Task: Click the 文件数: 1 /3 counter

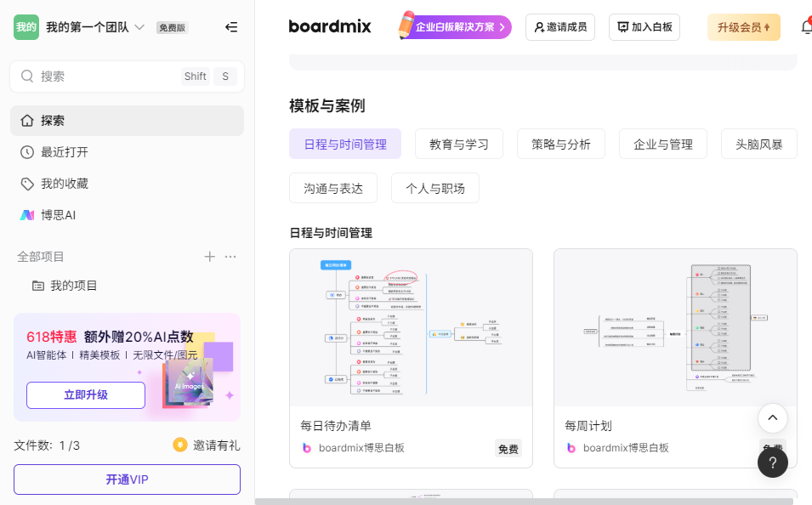Action: click(47, 445)
